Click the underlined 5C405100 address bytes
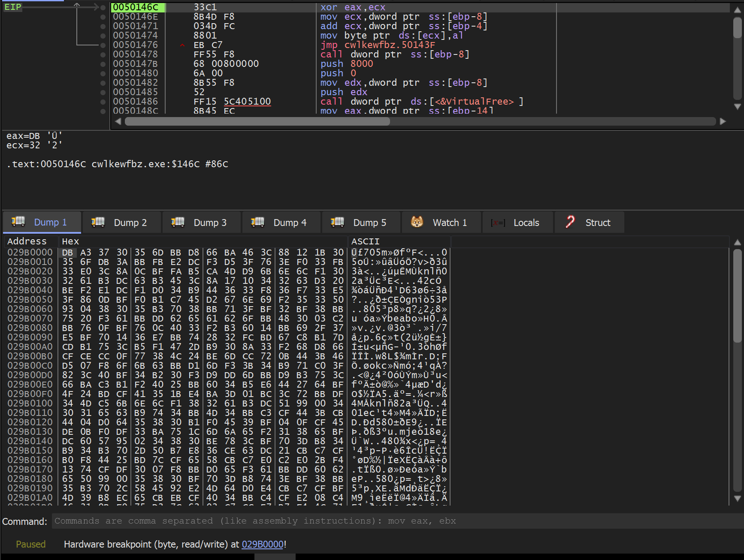This screenshot has height=560, width=744. pos(247,102)
